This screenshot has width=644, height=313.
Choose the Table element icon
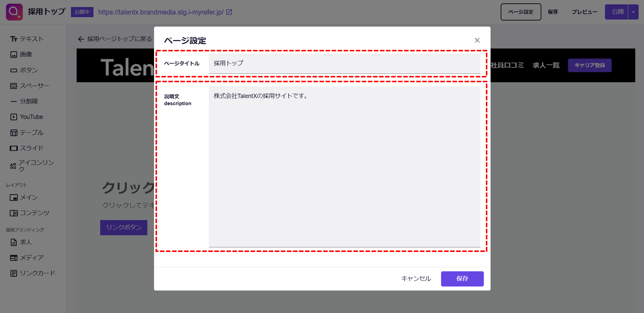[14, 133]
